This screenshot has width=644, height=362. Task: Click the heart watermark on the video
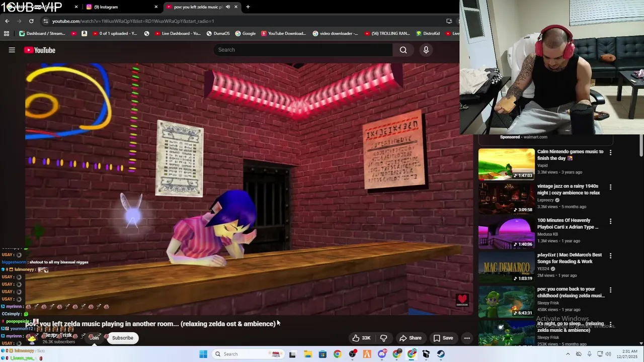click(x=462, y=300)
